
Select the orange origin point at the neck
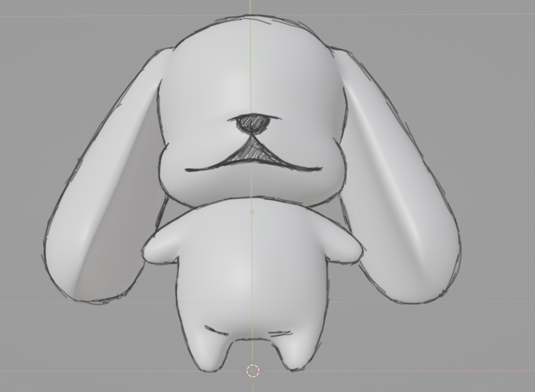252,212
